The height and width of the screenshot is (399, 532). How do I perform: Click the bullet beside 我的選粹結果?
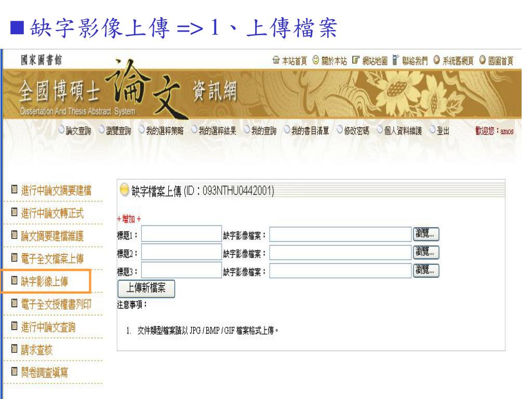click(194, 129)
